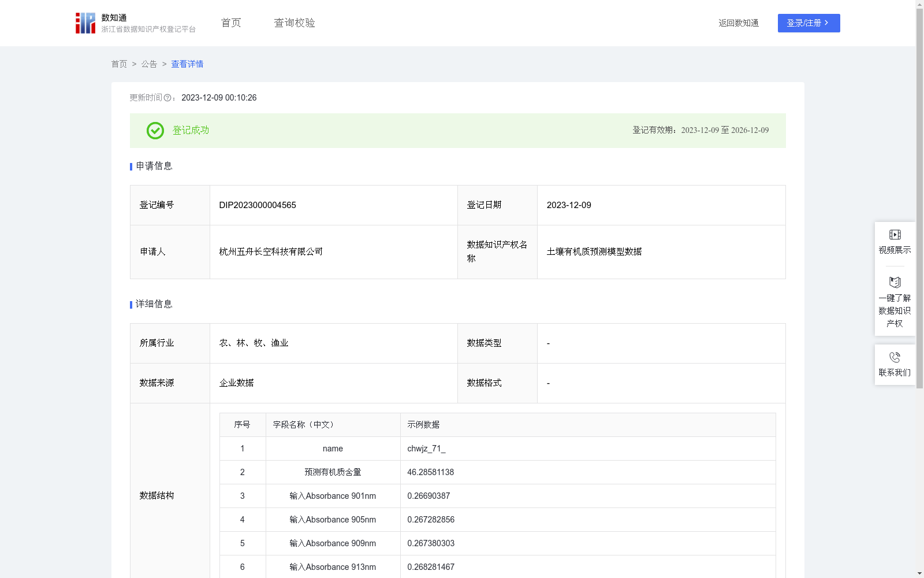Image resolution: width=924 pixels, height=578 pixels.
Task: Click field 输入Absorbance 901nm
Action: click(x=333, y=496)
